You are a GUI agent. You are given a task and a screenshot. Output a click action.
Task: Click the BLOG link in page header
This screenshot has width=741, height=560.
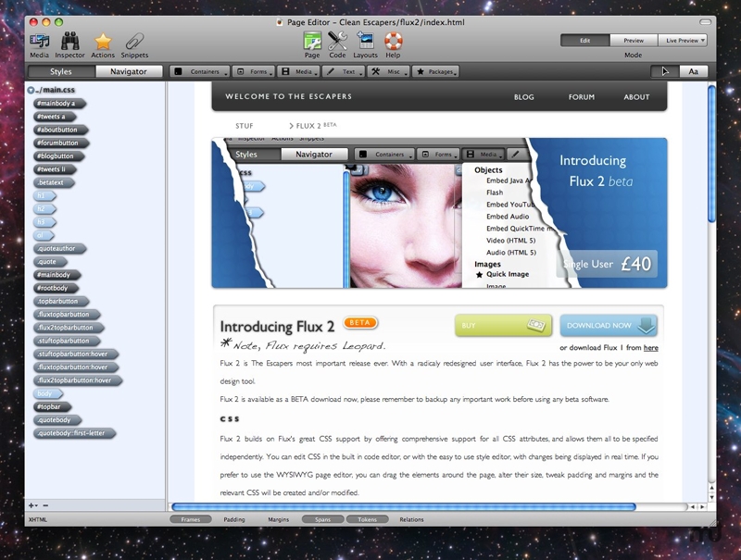pos(524,97)
